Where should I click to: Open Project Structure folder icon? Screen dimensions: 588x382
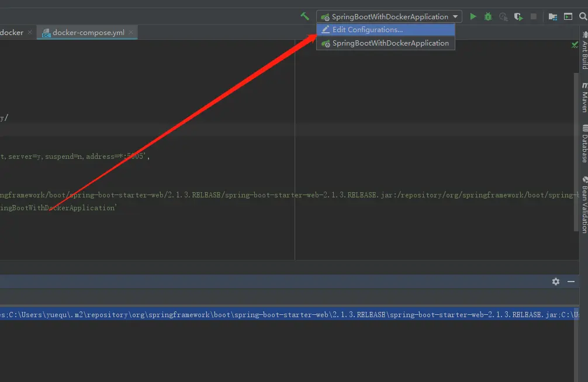pyautogui.click(x=553, y=16)
